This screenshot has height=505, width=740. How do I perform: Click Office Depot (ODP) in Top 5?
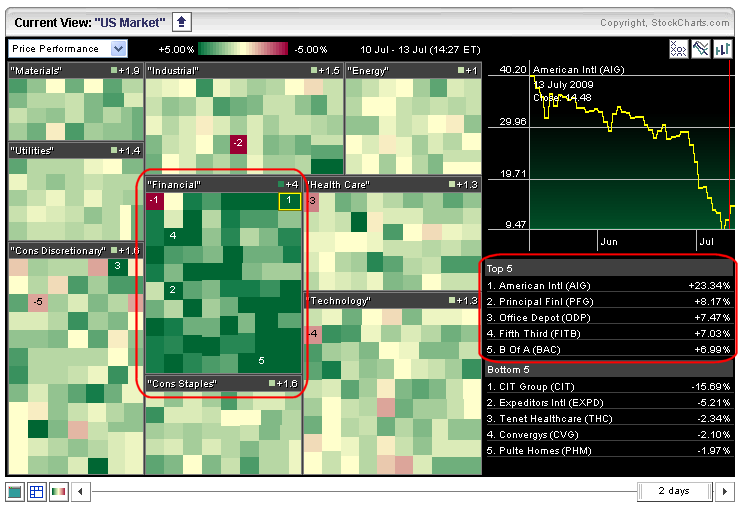point(608,318)
